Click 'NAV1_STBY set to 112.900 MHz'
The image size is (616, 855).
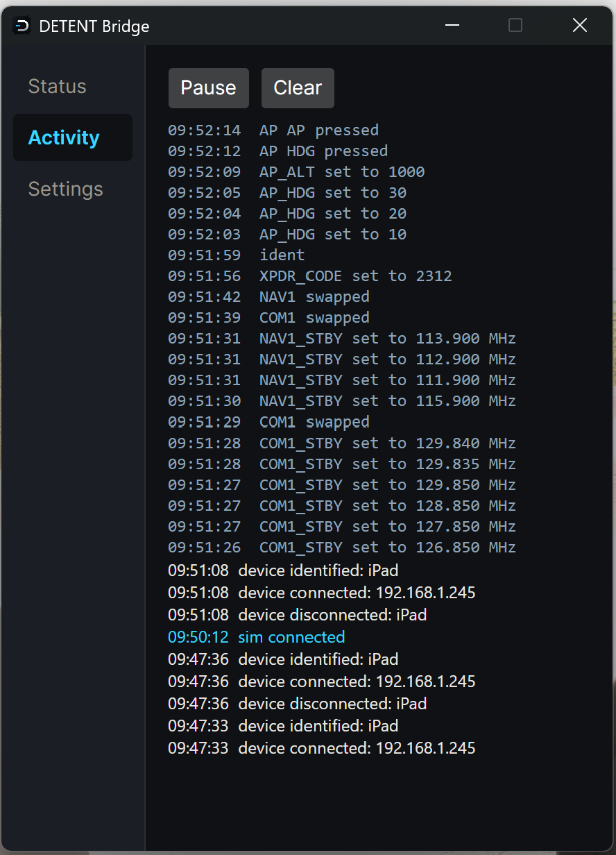pos(342,359)
